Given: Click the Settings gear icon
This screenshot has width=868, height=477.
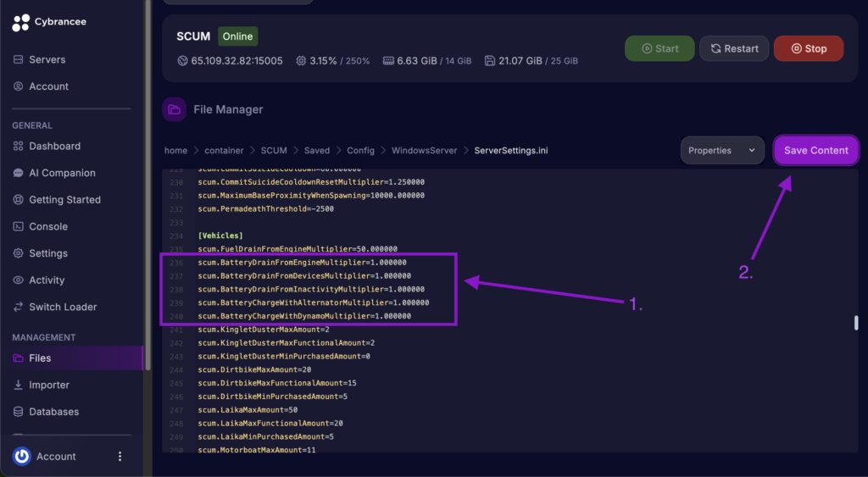Looking at the screenshot, I should coord(19,252).
